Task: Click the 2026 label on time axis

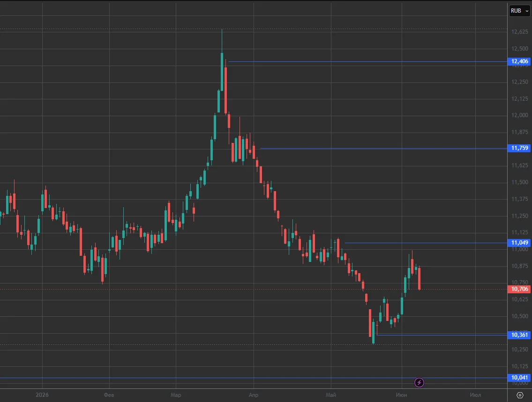Action: [x=42, y=395]
